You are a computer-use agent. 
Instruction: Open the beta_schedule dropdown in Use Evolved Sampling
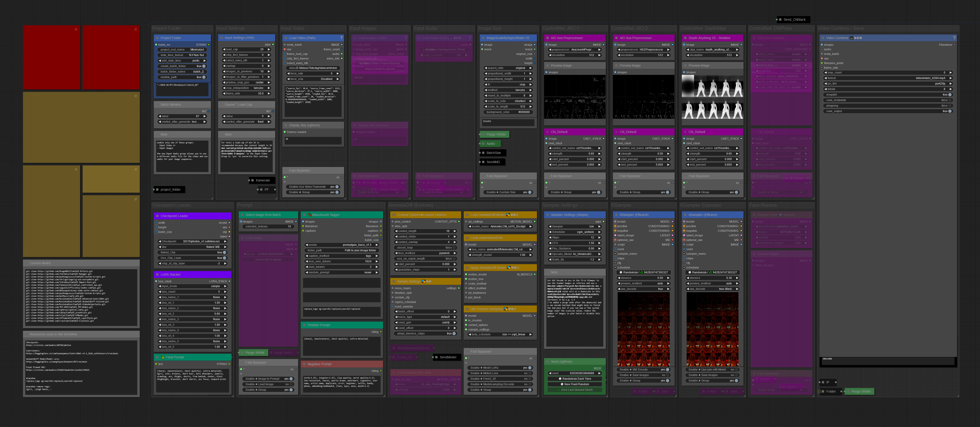tap(500, 334)
